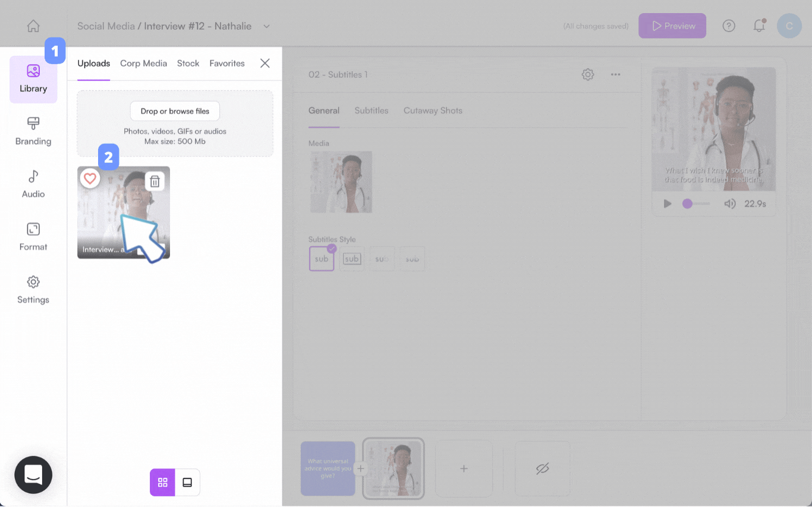Seek using the preview progress slider
The width and height of the screenshot is (812, 507).
[696, 204]
